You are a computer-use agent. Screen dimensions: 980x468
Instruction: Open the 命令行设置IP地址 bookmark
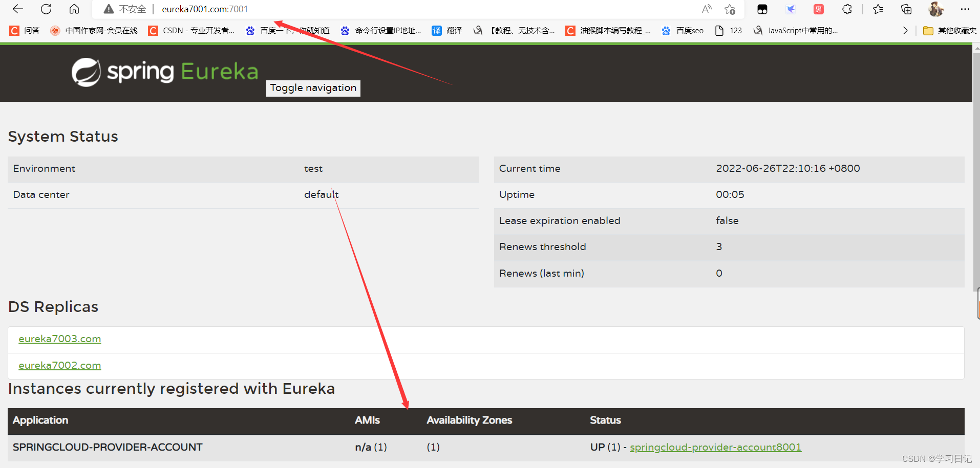click(381, 31)
